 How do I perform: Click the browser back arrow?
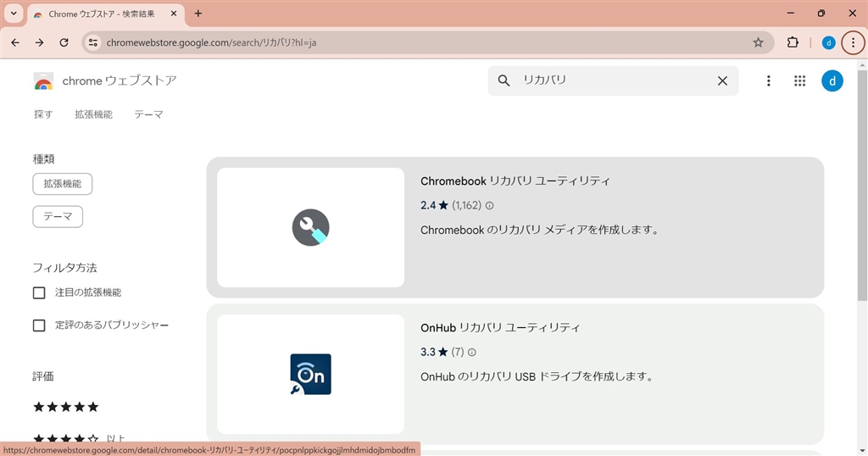coord(15,42)
